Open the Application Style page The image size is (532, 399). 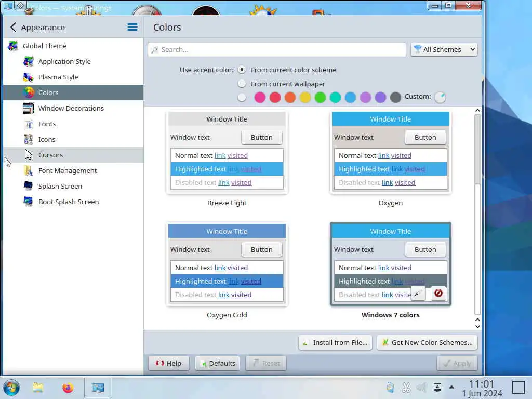click(73, 61)
